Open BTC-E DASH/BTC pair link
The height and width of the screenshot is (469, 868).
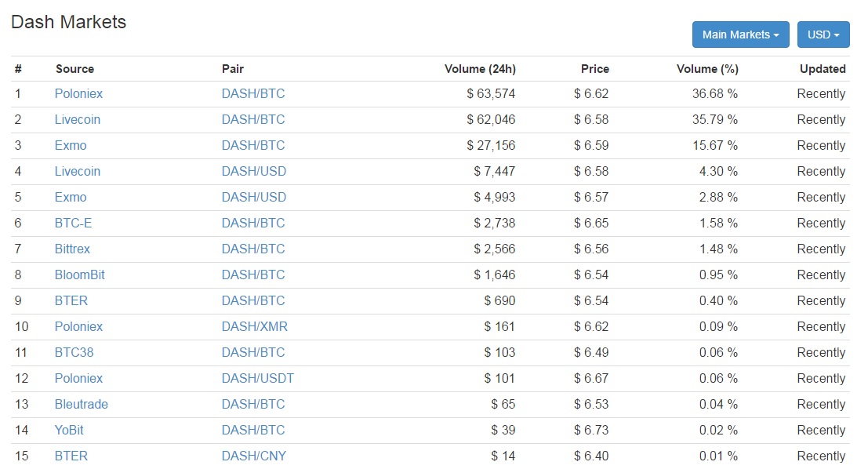[x=253, y=224]
